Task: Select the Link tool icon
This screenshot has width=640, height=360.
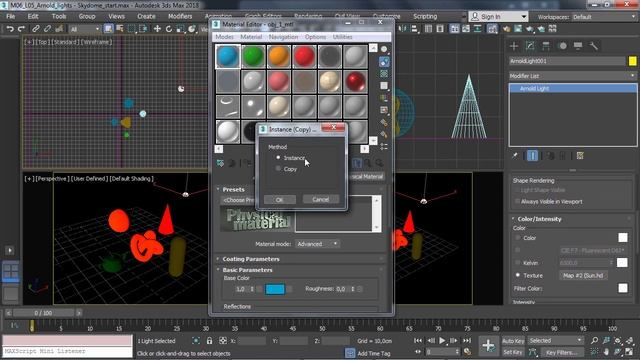Action: (x=36, y=29)
